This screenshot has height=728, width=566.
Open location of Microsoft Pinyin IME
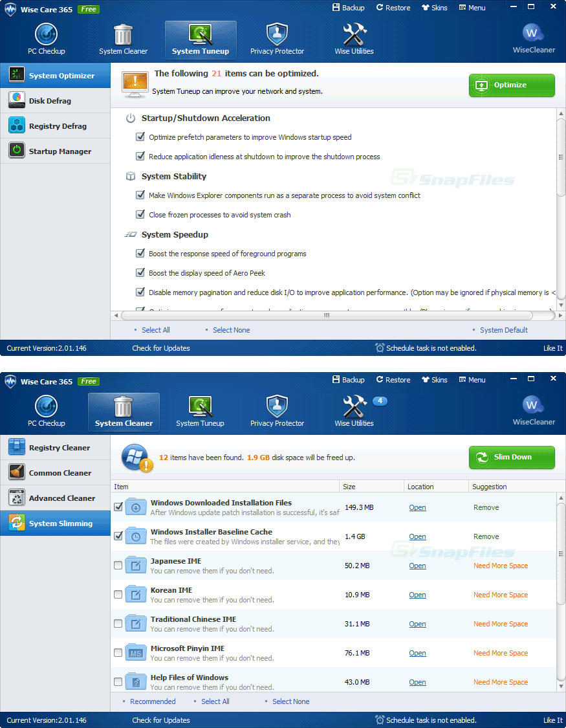click(x=417, y=653)
